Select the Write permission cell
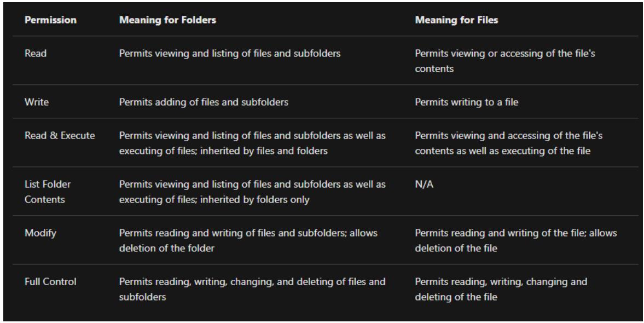The width and height of the screenshot is (644, 323). (x=37, y=102)
